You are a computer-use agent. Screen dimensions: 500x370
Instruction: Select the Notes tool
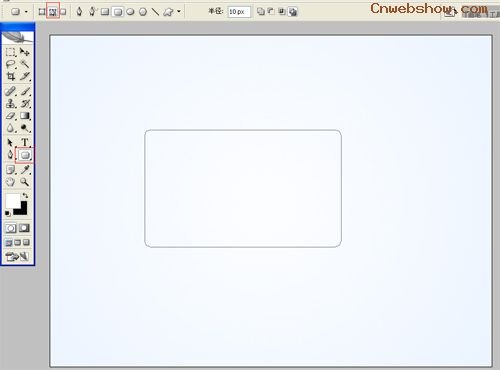[10, 170]
